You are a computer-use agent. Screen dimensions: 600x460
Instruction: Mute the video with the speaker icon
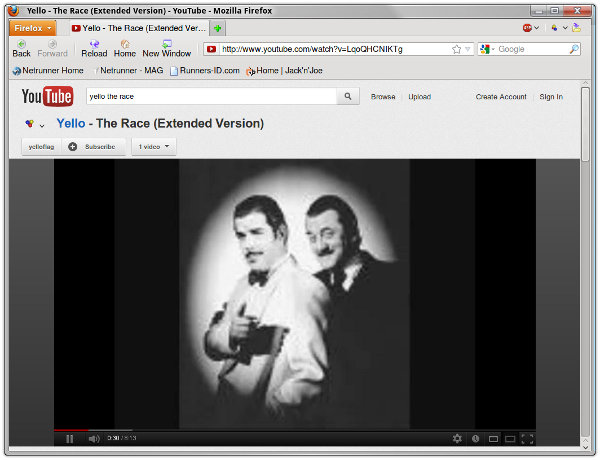click(94, 439)
